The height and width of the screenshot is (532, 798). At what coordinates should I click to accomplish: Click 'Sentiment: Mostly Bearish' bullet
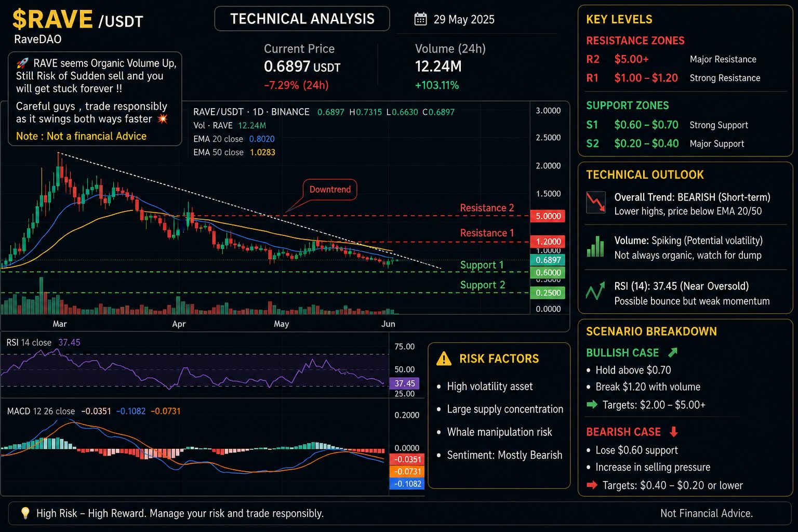click(x=504, y=455)
